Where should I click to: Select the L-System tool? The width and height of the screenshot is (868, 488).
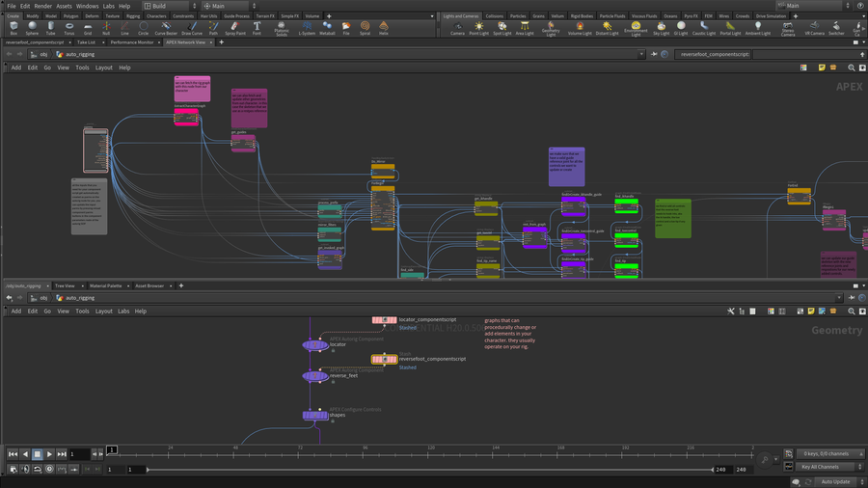point(307,28)
